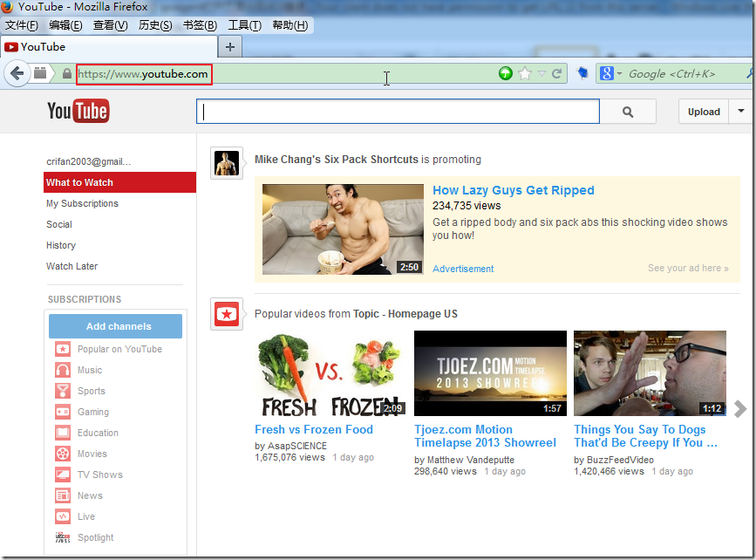Image resolution: width=756 pixels, height=560 pixels.
Task: Open My Subscriptions
Action: (82, 203)
